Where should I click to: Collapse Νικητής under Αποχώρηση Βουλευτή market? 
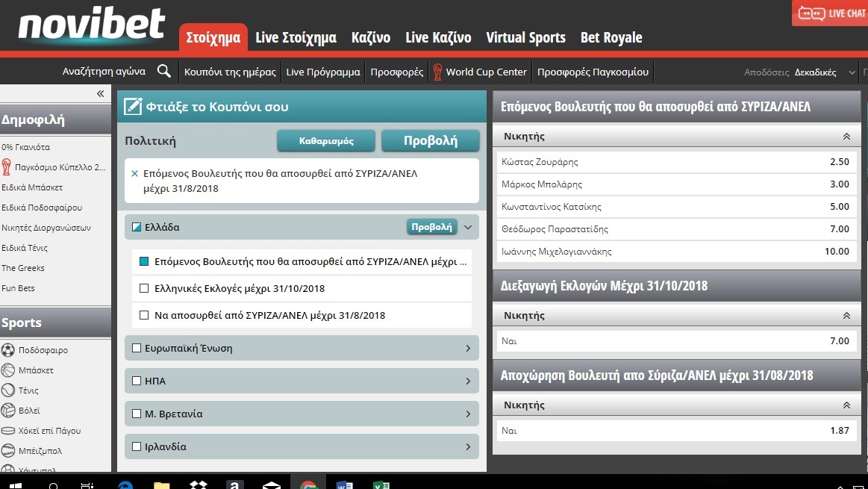[846, 405]
